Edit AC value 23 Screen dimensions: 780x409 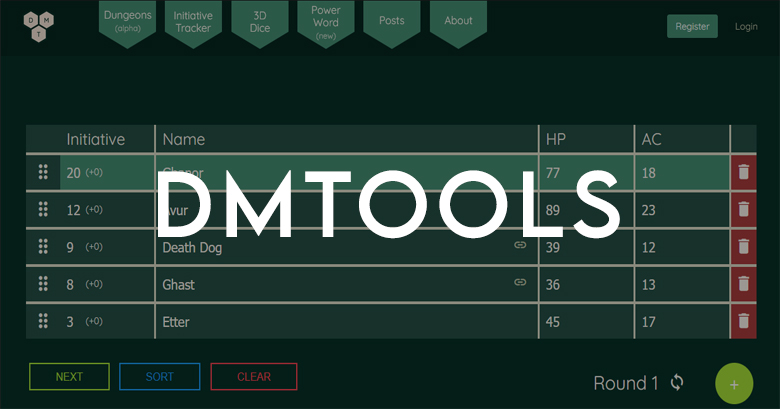[649, 210]
